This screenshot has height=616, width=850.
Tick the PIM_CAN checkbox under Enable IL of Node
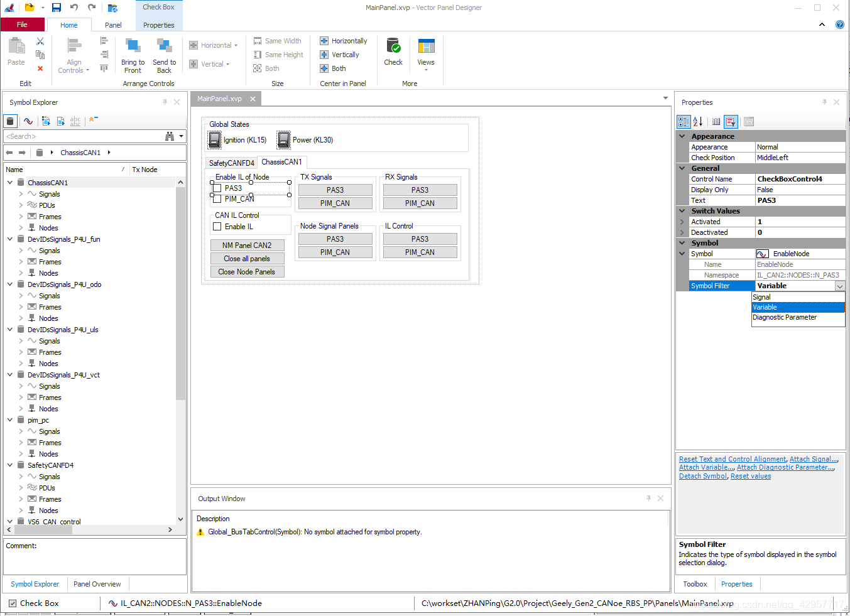coord(217,199)
